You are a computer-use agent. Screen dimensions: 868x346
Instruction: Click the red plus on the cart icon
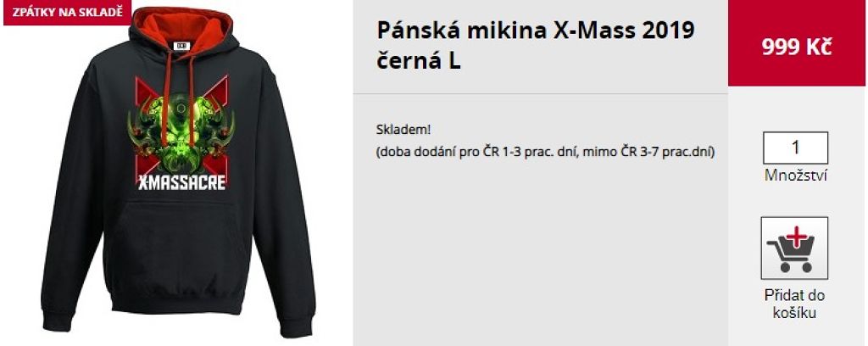[x=796, y=237]
